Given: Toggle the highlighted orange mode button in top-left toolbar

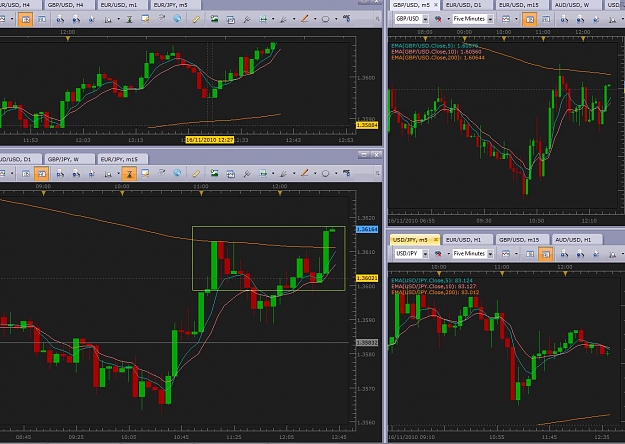Looking at the screenshot, I should 26,19.
